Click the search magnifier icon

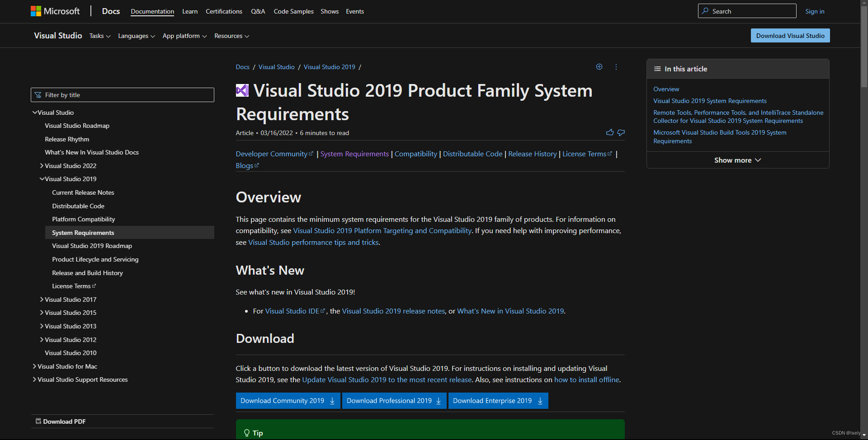(705, 11)
